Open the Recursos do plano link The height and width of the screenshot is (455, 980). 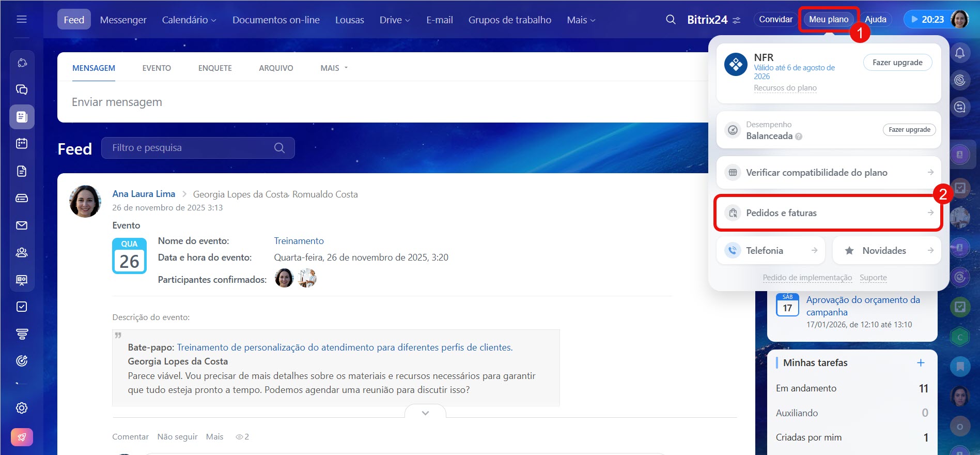(x=785, y=88)
